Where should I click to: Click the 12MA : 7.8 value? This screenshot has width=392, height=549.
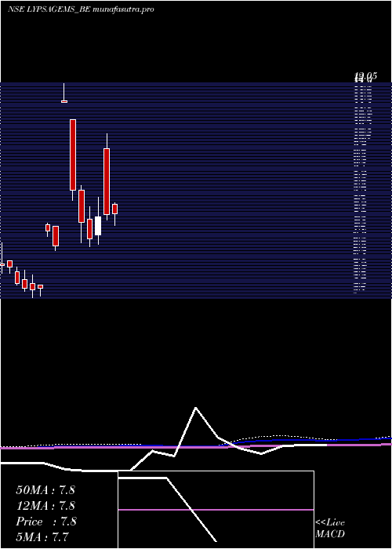point(45,506)
